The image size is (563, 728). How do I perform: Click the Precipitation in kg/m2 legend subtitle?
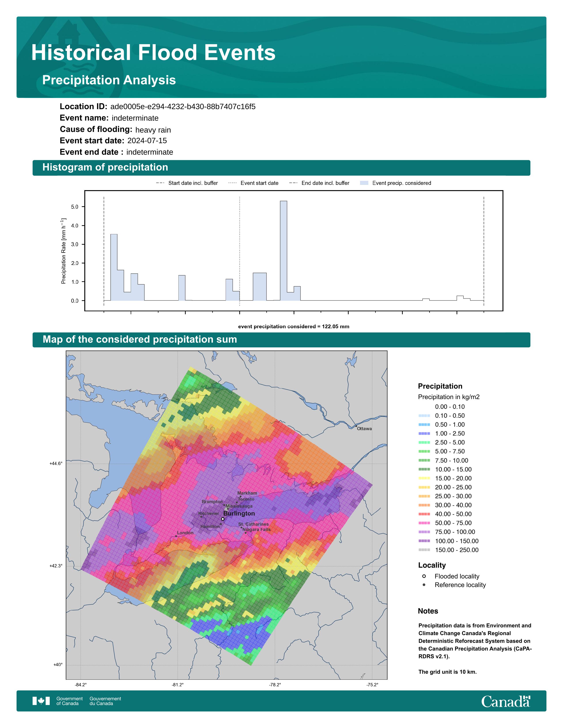click(449, 397)
